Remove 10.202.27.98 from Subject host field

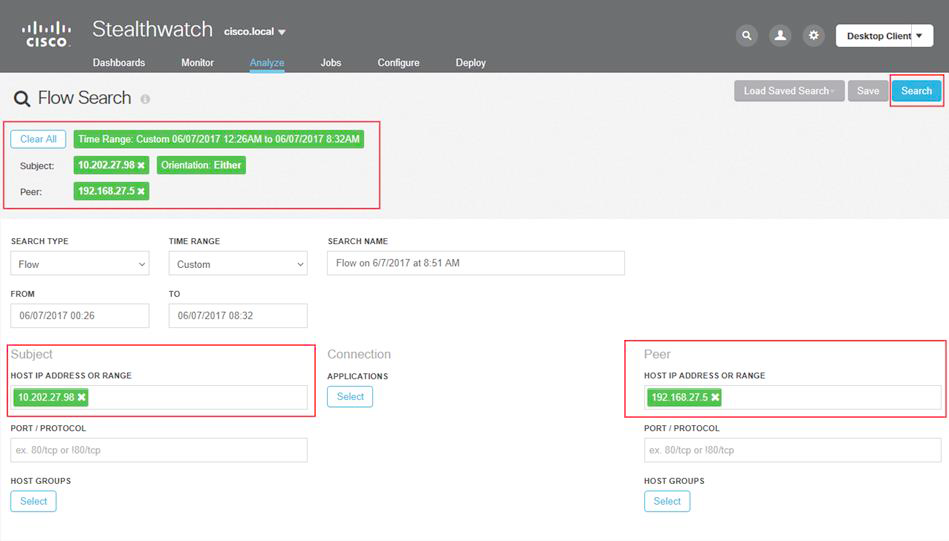pyautogui.click(x=81, y=398)
